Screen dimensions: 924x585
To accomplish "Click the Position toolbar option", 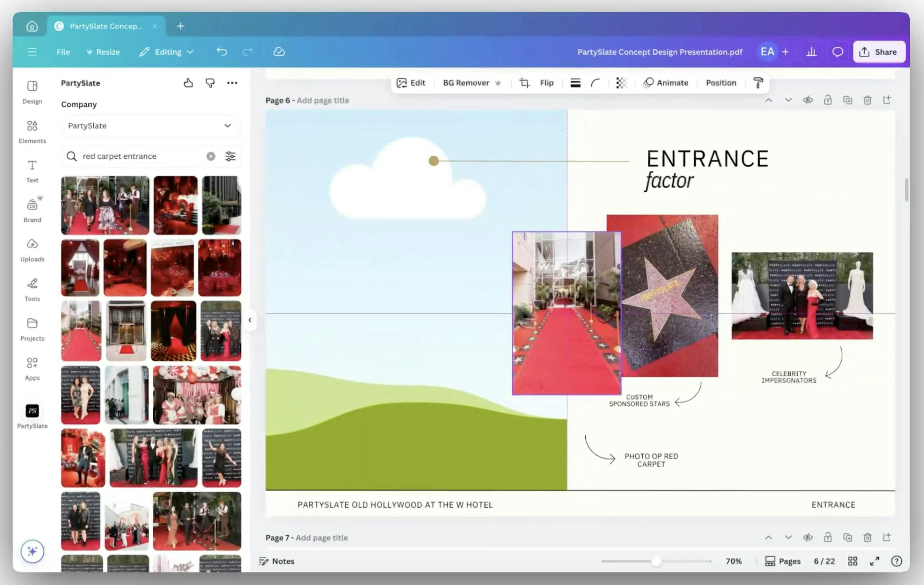I will tap(721, 83).
